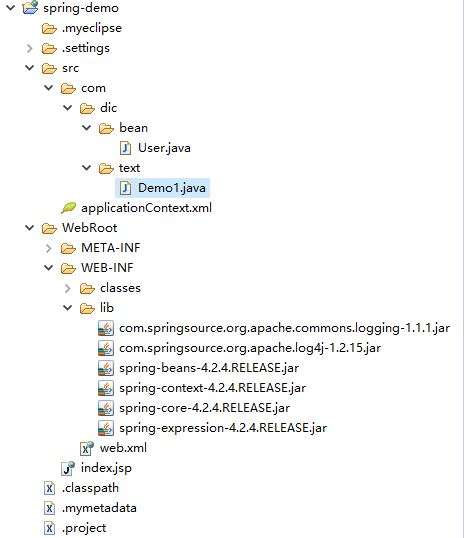The height and width of the screenshot is (538, 464).
Task: Click the .classpath file icon
Action: [x=49, y=488]
